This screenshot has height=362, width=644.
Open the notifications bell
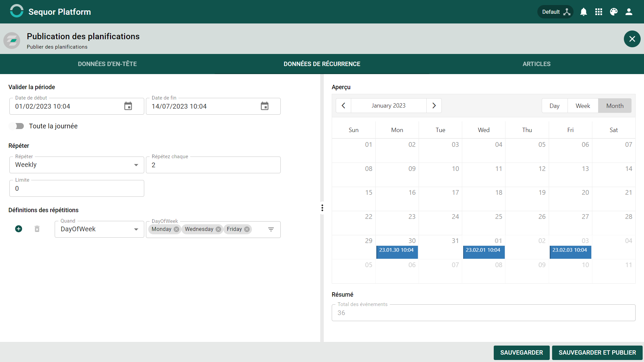[x=584, y=12]
